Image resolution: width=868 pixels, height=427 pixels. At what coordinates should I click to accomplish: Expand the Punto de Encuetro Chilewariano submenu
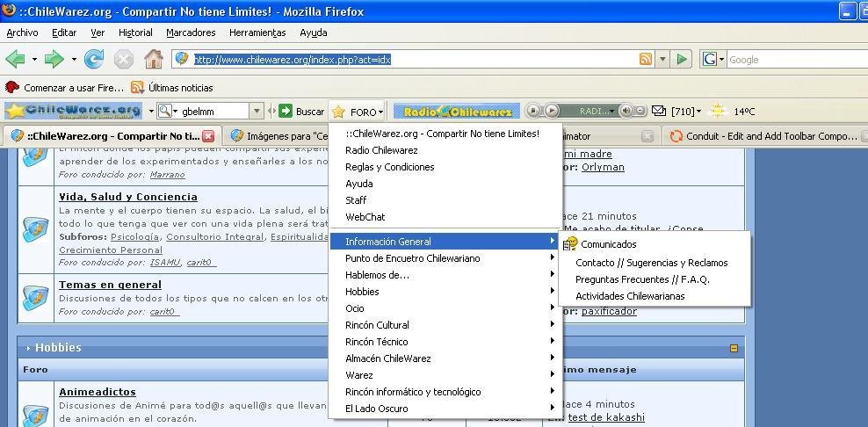pos(446,258)
